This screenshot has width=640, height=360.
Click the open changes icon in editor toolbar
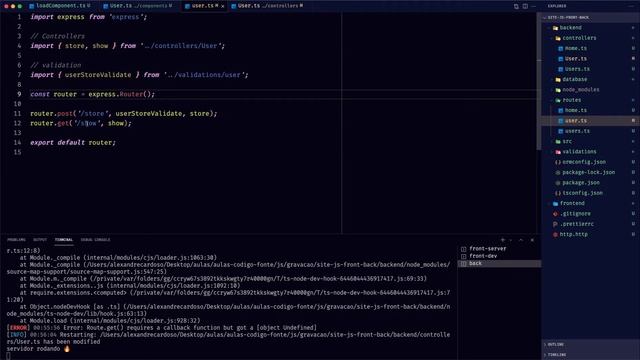tap(516, 6)
